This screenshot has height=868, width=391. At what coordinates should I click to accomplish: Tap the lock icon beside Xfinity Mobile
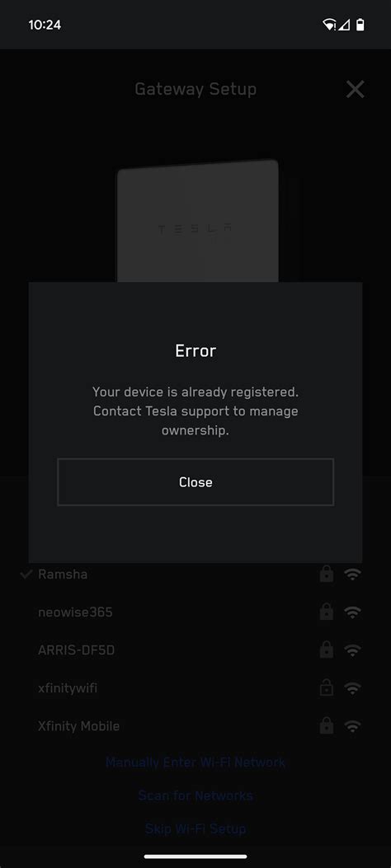(327, 725)
